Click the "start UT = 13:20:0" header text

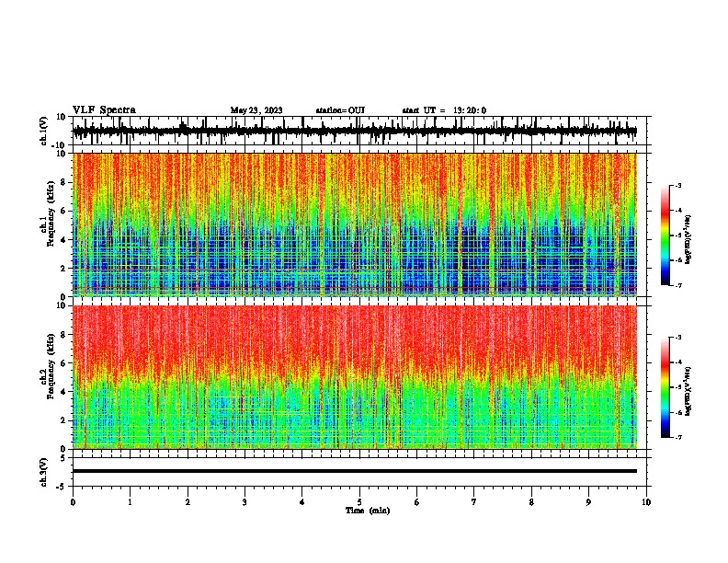coord(444,110)
